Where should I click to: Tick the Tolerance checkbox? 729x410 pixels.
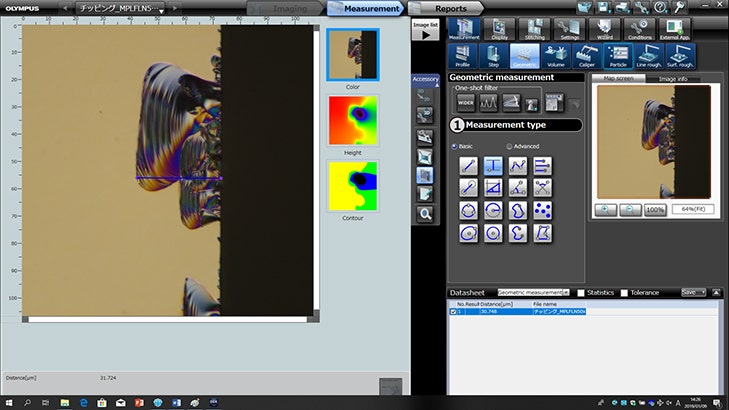[625, 293]
